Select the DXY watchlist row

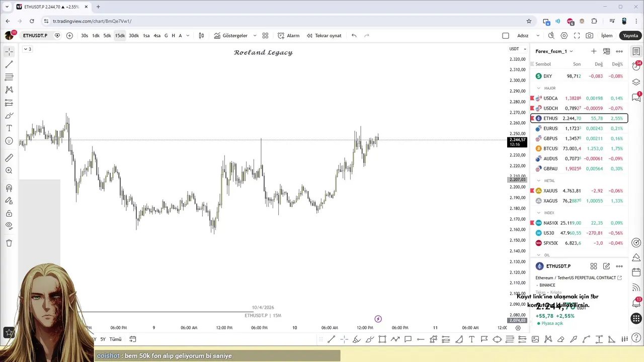[x=579, y=76]
